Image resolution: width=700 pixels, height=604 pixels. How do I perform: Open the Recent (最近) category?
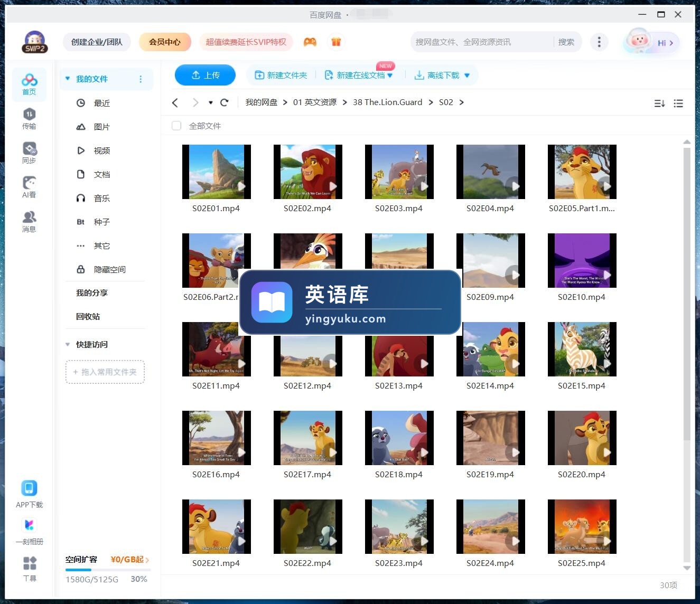pyautogui.click(x=102, y=103)
